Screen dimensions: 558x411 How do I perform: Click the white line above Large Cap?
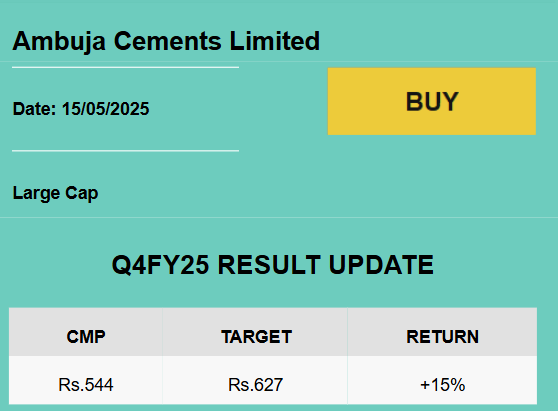(x=125, y=151)
